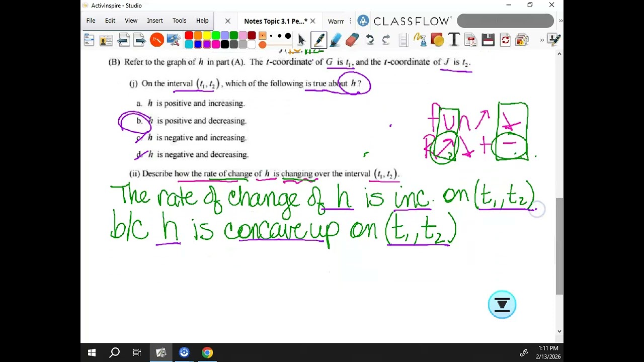This screenshot has height=362, width=644.
Task: Open the page browser sheet icon
Action: click(x=403, y=40)
